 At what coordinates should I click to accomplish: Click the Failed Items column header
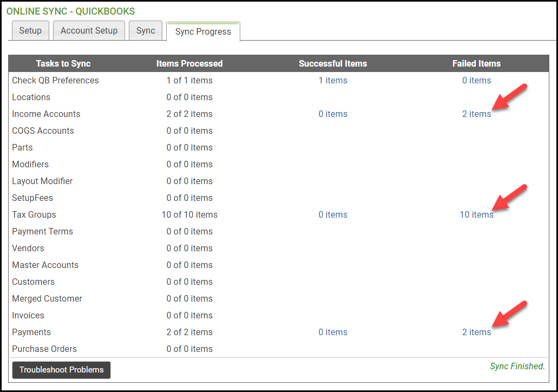click(x=476, y=64)
